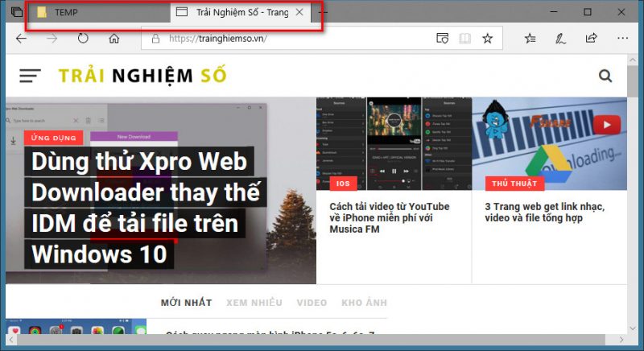Open the site hamburger menu
The image size is (644, 351).
click(30, 76)
